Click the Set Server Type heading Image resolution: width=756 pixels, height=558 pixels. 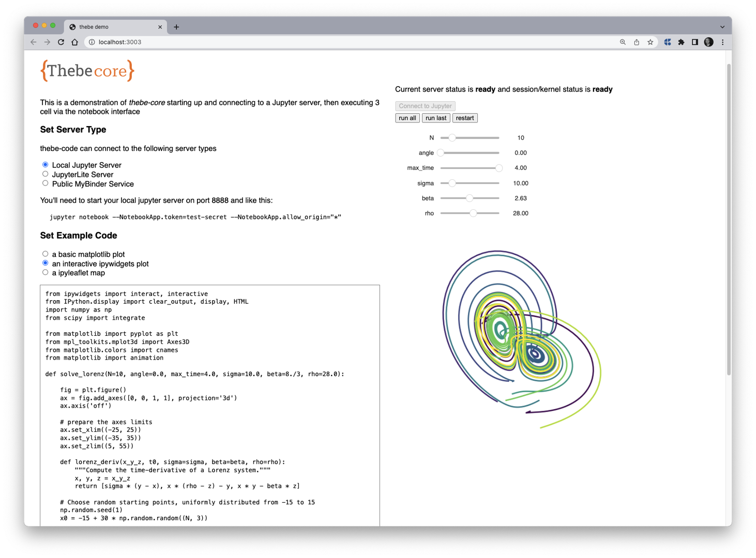coord(73,130)
